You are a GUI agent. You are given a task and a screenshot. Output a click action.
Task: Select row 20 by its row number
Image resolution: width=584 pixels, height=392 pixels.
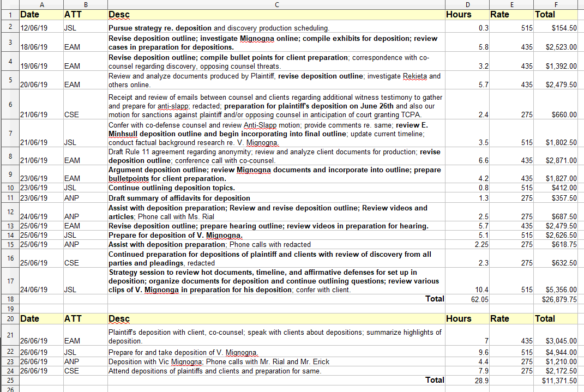tap(10, 318)
